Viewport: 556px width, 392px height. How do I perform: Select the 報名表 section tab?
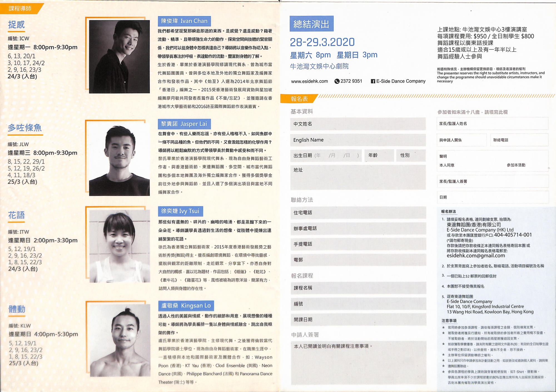[x=299, y=99]
